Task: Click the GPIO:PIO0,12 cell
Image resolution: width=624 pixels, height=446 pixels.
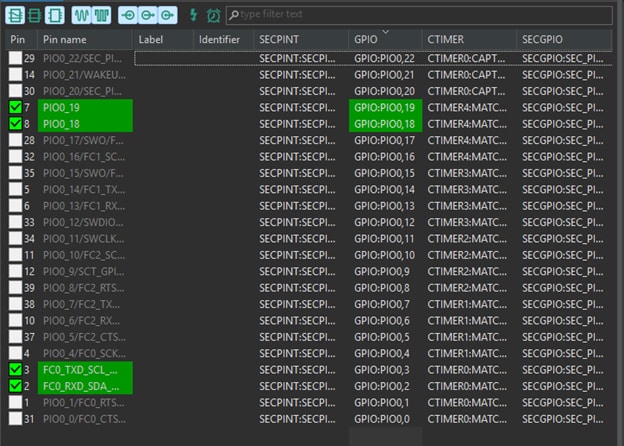Action: (385, 222)
